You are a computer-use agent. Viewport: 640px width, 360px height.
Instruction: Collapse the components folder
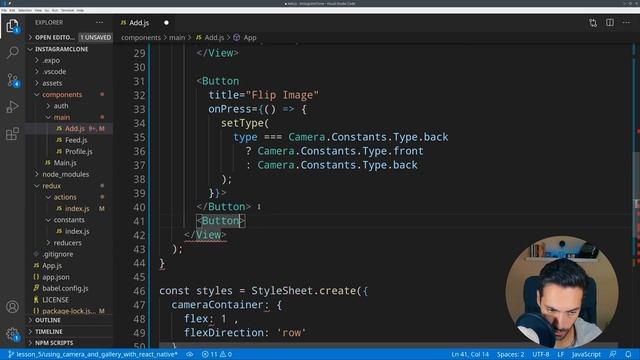point(70,94)
